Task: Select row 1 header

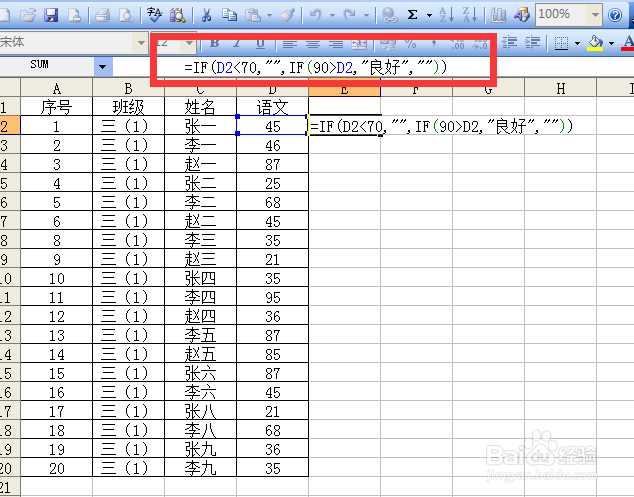Action: tap(10, 107)
